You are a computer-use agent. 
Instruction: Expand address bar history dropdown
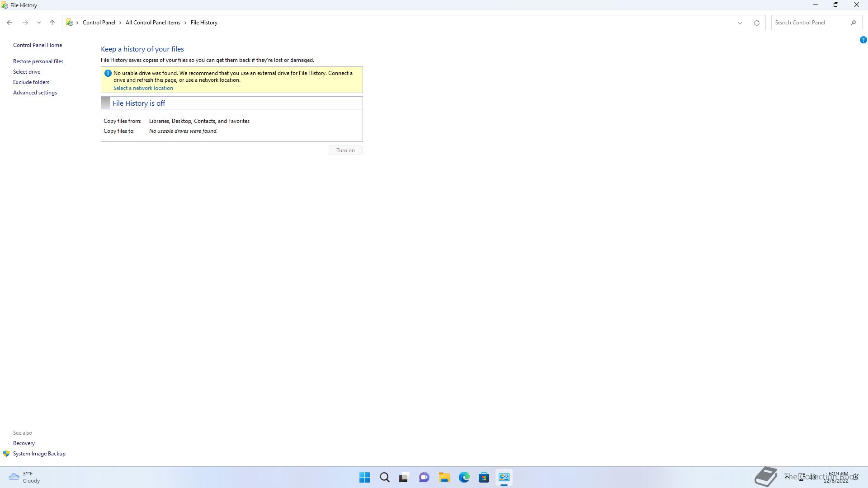pos(740,23)
